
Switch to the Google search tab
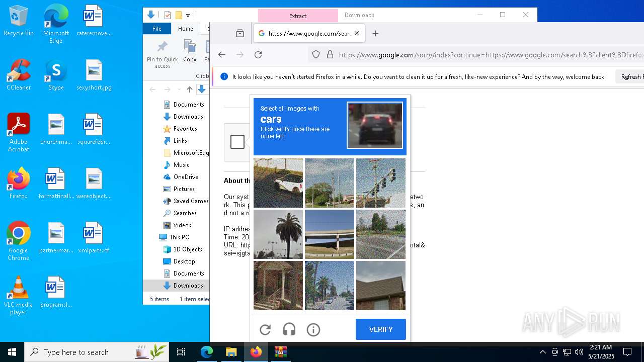pyautogui.click(x=309, y=34)
